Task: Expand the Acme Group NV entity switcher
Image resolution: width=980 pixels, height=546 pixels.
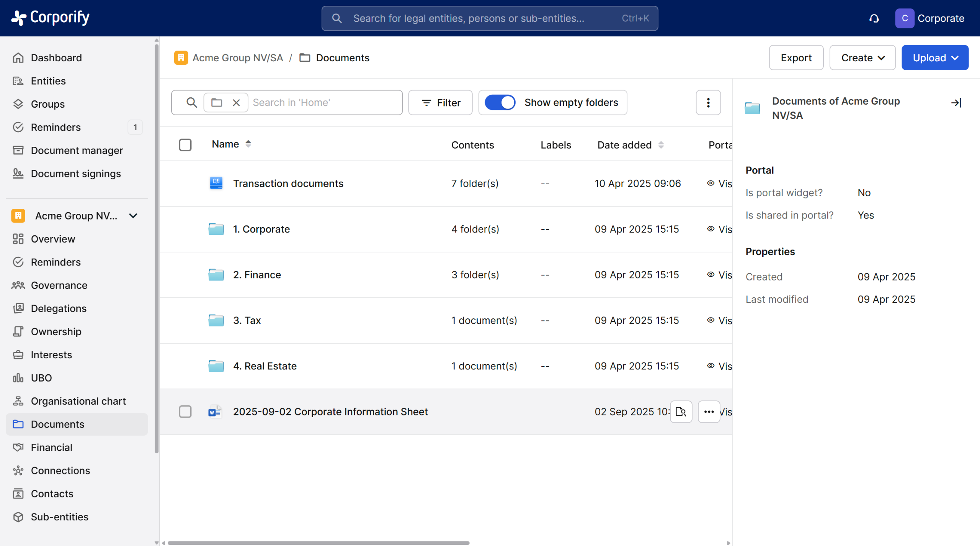Action: click(x=133, y=216)
